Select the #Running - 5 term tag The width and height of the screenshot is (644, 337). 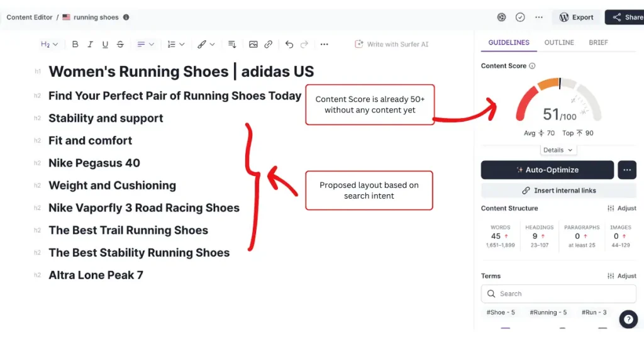coord(548,312)
